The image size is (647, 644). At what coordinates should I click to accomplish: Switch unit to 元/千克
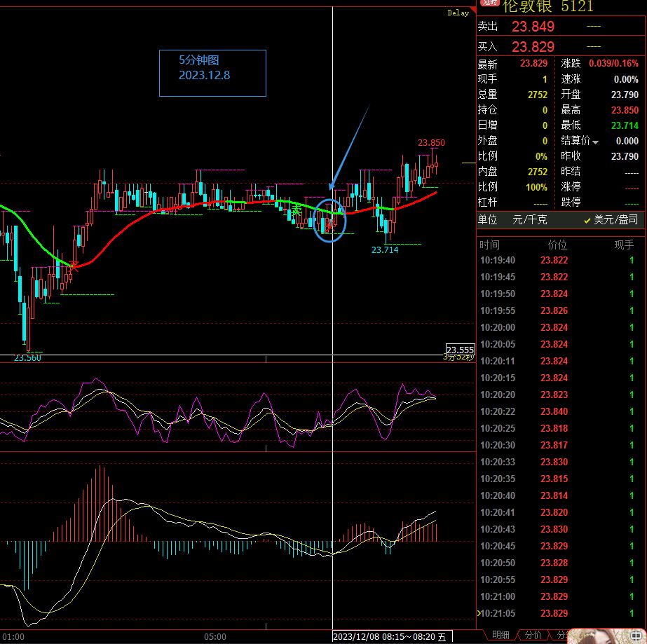click(x=529, y=219)
